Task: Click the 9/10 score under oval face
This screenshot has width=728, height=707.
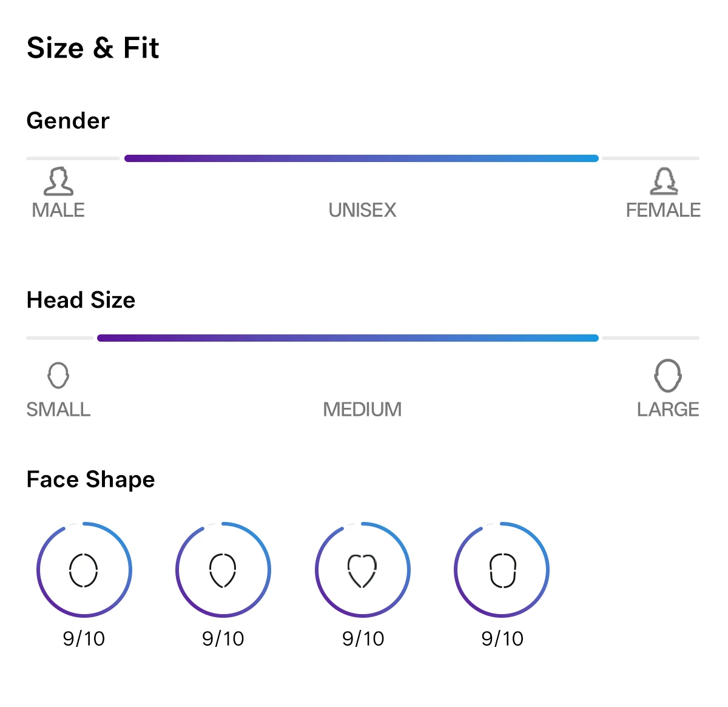Action: (x=84, y=638)
